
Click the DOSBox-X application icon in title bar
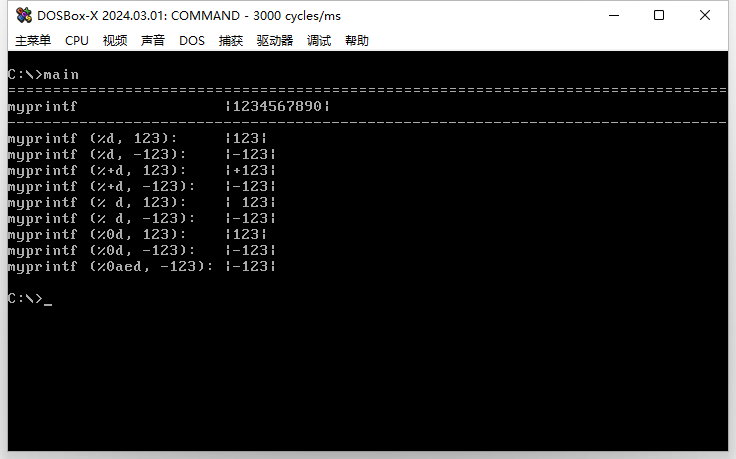pyautogui.click(x=23, y=15)
